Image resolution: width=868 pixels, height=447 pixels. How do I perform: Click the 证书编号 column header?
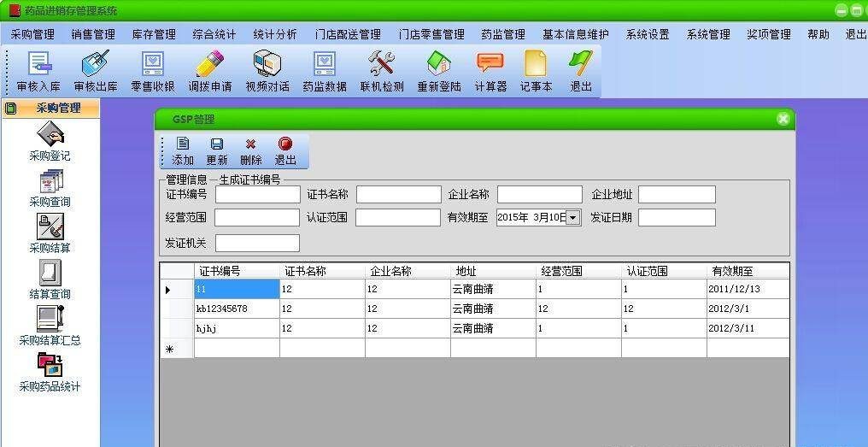coord(237,271)
